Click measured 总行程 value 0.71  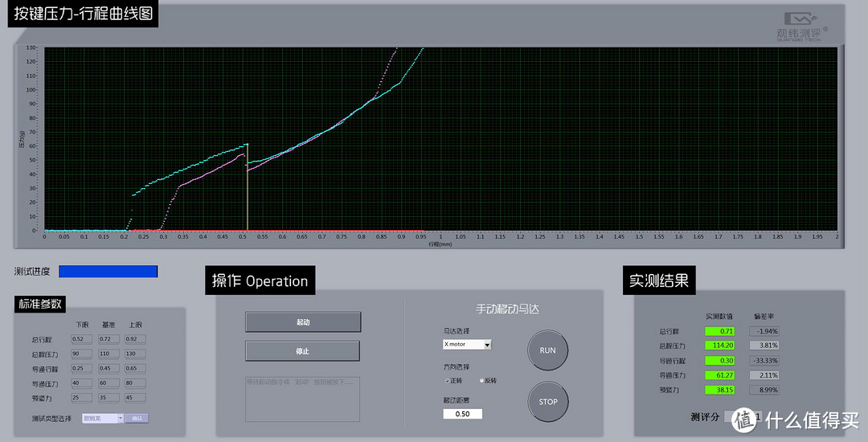tap(719, 331)
